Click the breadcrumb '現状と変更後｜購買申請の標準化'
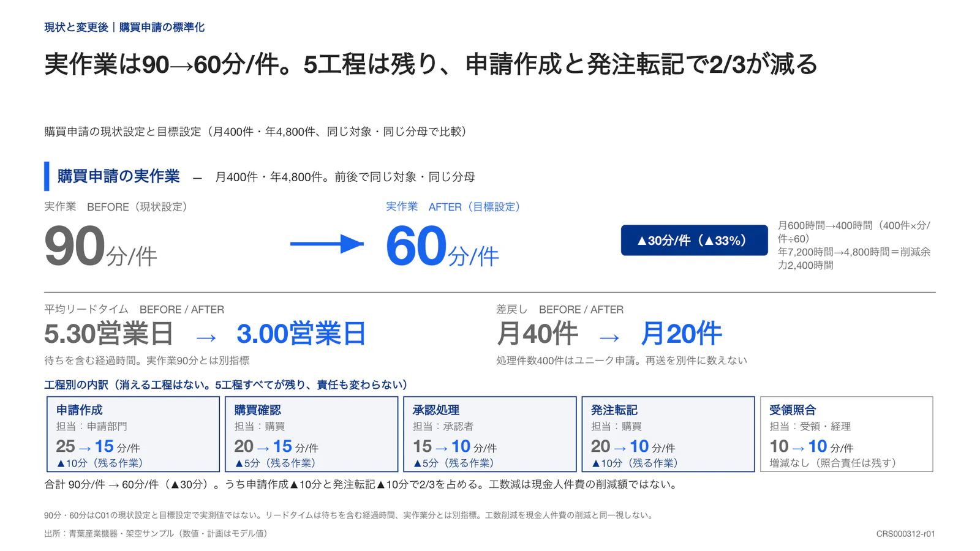Viewport: 980px width, 551px height. coord(124,28)
